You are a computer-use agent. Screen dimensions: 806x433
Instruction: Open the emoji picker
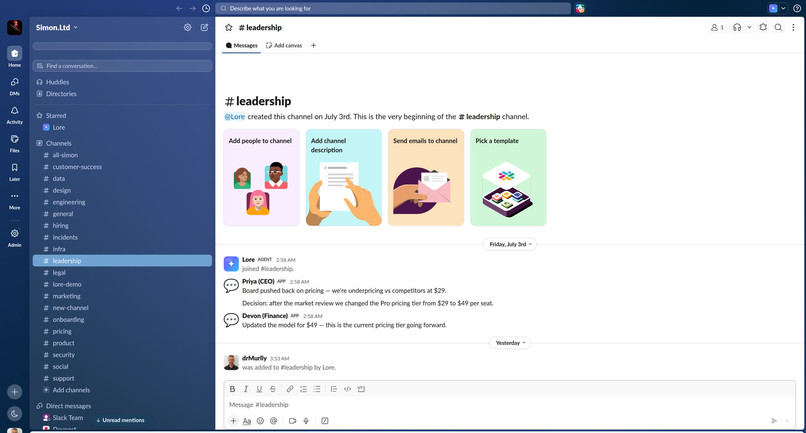click(x=260, y=421)
